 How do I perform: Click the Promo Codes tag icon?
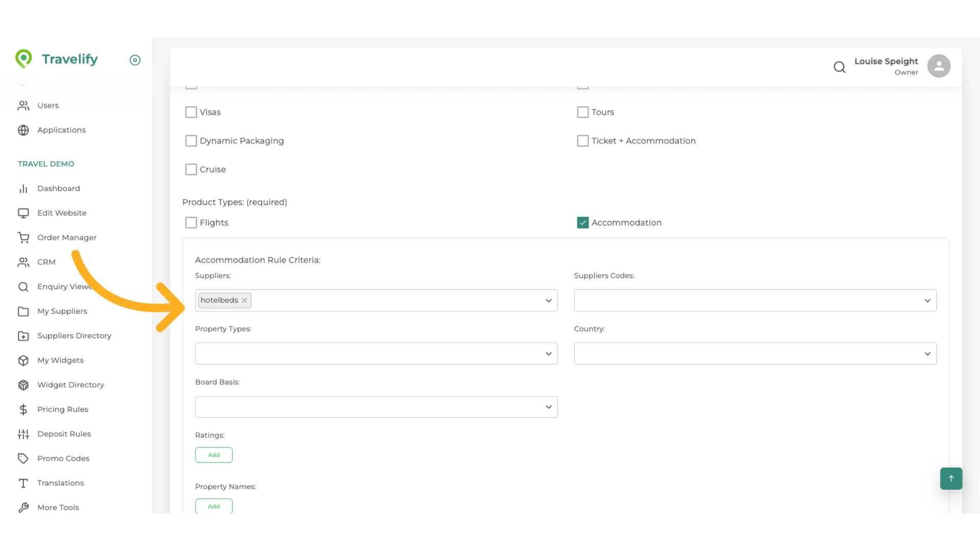coord(23,458)
